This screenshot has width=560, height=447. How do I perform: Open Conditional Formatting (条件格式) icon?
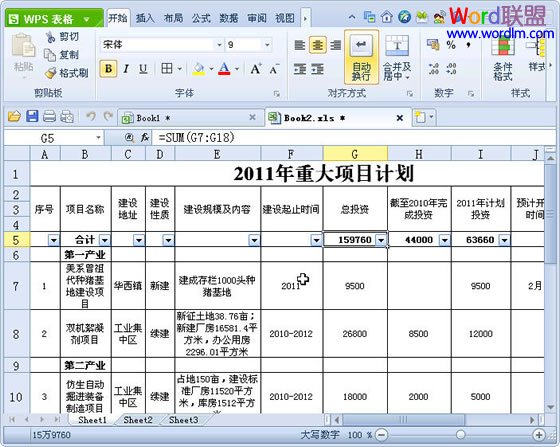[503, 58]
